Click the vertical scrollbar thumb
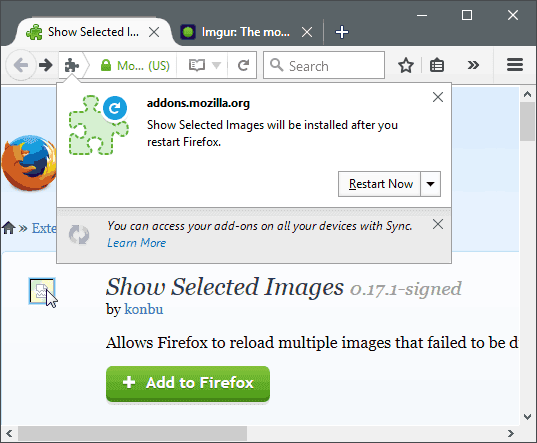537x443 pixels. point(527,121)
